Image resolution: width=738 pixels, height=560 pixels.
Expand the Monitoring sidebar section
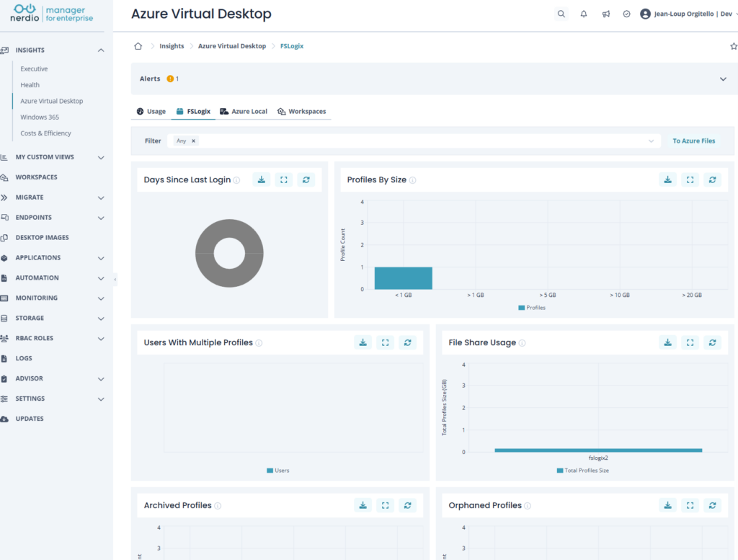click(101, 298)
